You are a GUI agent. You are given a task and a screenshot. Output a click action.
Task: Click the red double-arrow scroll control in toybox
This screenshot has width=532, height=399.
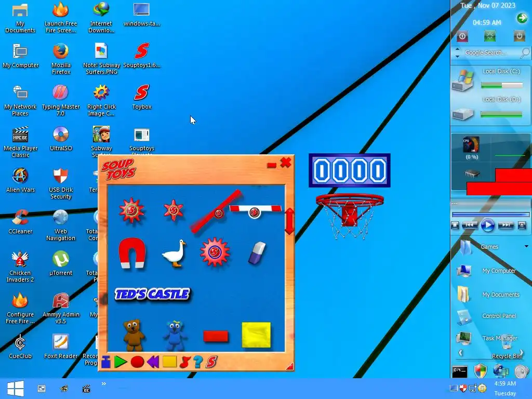tap(289, 221)
